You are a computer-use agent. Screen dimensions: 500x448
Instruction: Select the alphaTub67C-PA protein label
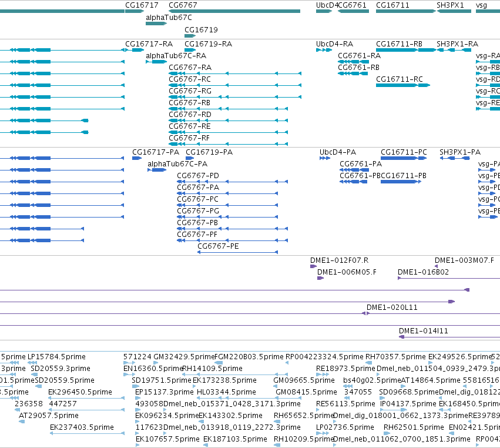coord(177,164)
